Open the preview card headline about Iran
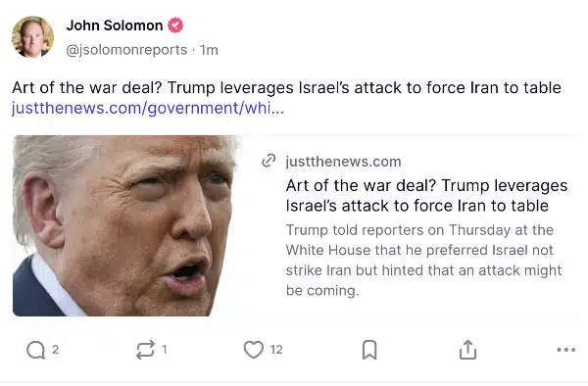 point(426,196)
